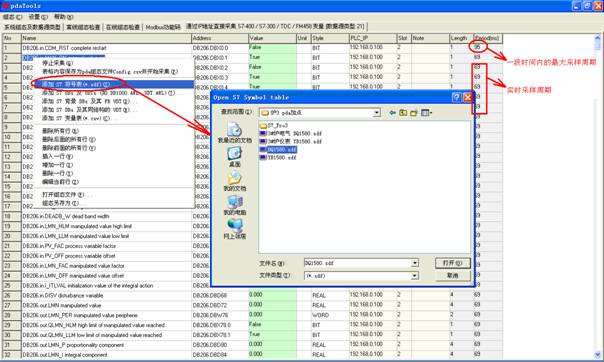The width and height of the screenshot is (604, 362).
Task: Open 我最近的文档 (recent documents) in the dialog sidebar
Action: tap(234, 133)
